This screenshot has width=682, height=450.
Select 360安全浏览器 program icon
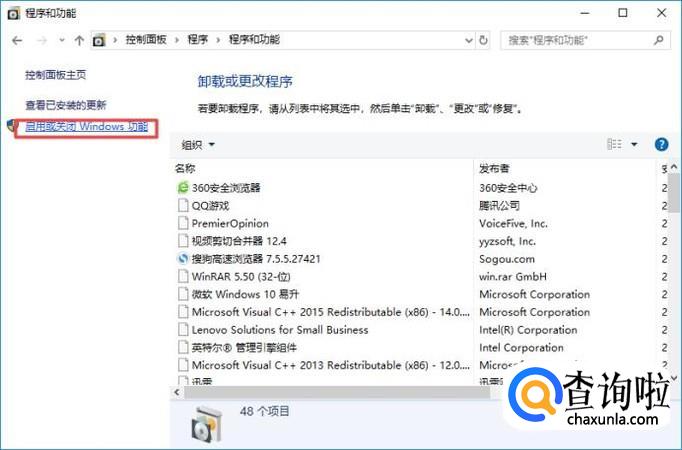[x=183, y=187]
